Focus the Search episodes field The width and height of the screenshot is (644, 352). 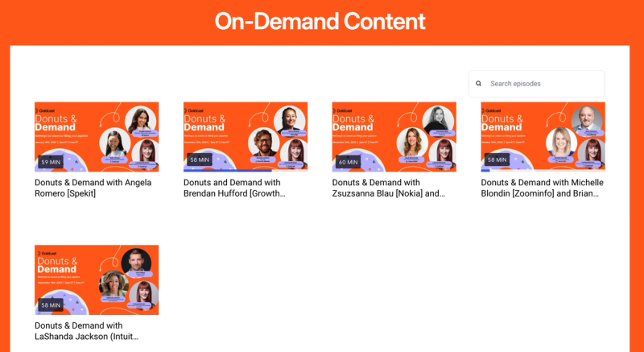click(536, 84)
